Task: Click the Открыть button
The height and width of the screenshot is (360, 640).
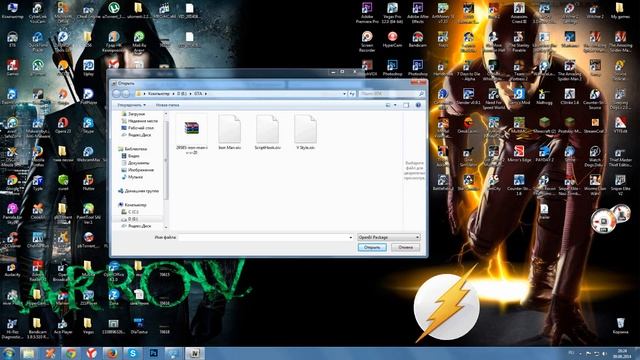Action: 372,247
